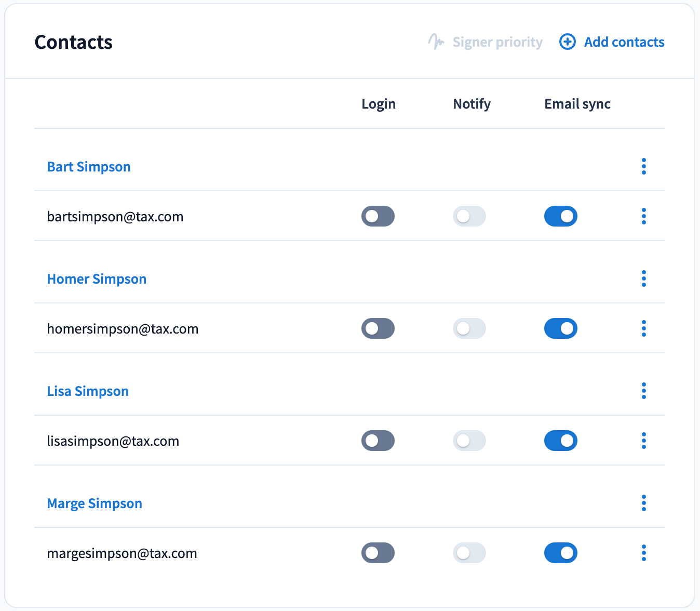Screen dimensions: 700x611
Task: Click the Add contacts button
Action: (624, 42)
